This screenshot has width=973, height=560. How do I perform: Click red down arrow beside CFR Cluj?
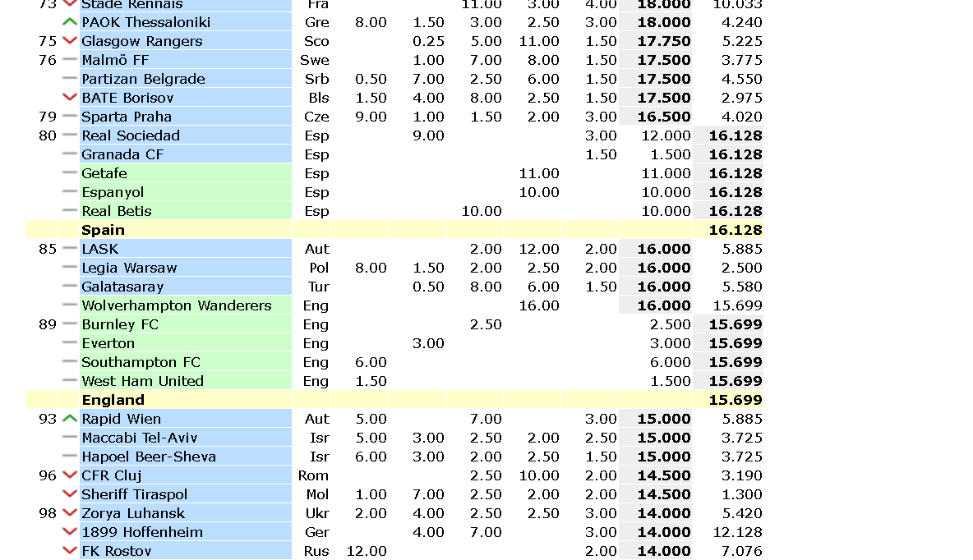(70, 475)
